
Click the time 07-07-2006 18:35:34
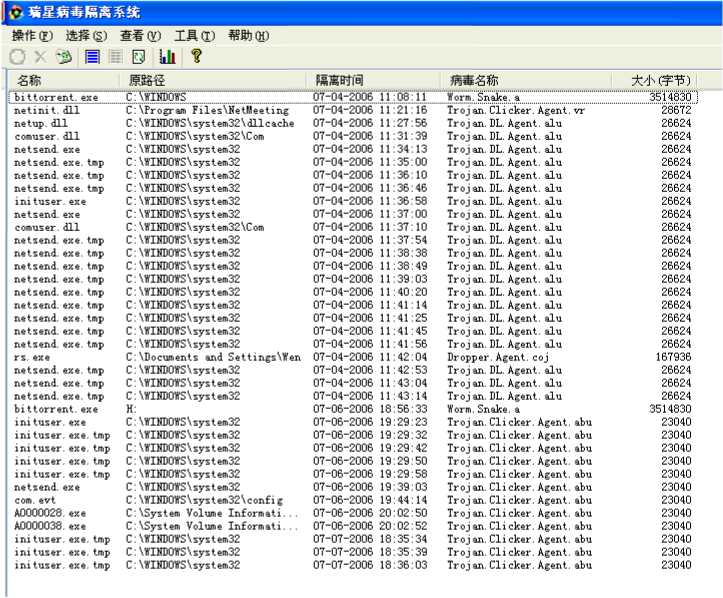(x=370, y=539)
